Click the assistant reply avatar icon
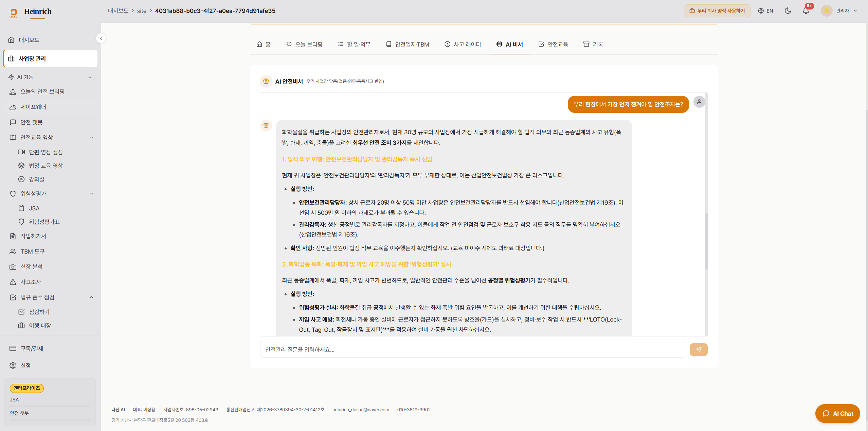The height and width of the screenshot is (431, 868). click(266, 125)
